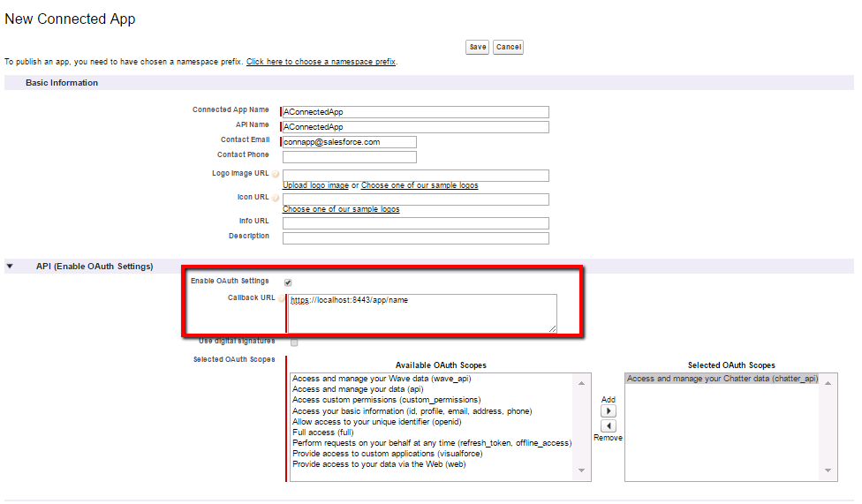Screen dimensions: 862x504
Task: Collapse the API (Enable OAuth Settings) section
Action: coord(10,267)
